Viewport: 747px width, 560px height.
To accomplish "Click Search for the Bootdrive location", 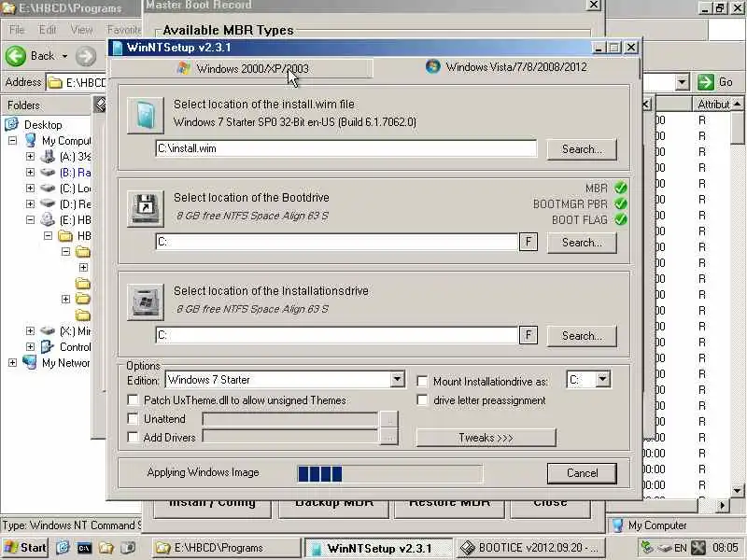I will 582,243.
